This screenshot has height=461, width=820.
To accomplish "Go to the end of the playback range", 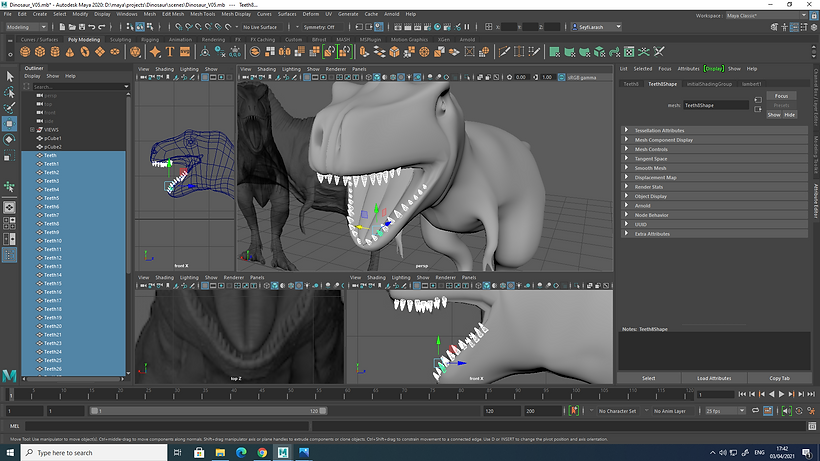I will 811,394.
